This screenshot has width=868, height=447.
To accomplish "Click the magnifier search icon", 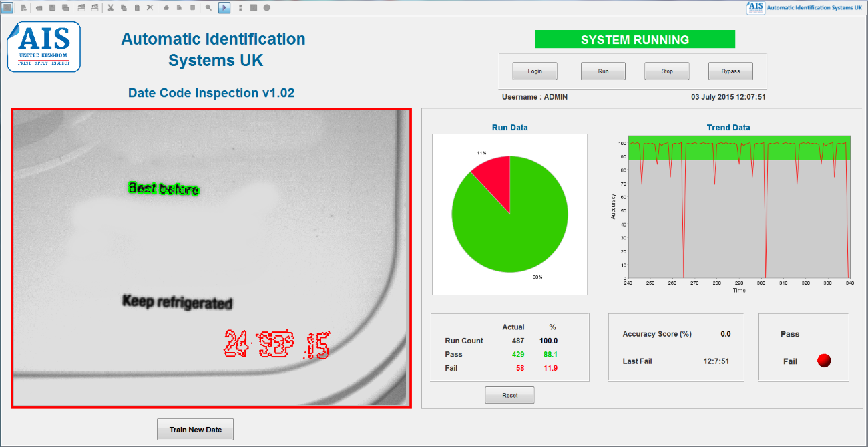I will click(x=209, y=8).
